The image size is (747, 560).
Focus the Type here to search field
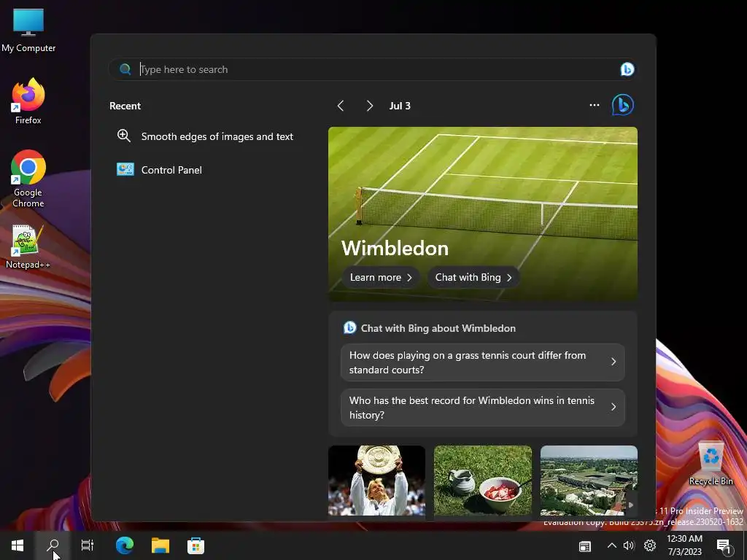coord(373,69)
